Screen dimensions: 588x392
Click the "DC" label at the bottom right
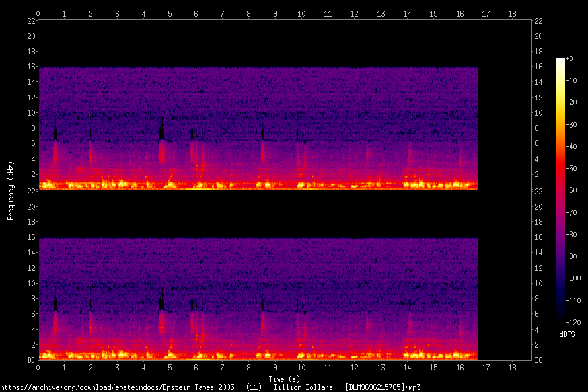tap(539, 360)
